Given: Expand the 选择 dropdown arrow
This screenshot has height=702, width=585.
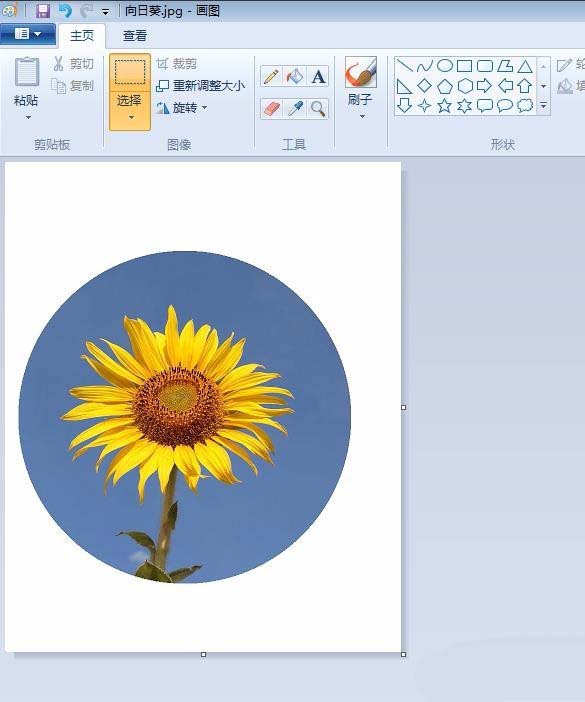Looking at the screenshot, I should pyautogui.click(x=131, y=118).
